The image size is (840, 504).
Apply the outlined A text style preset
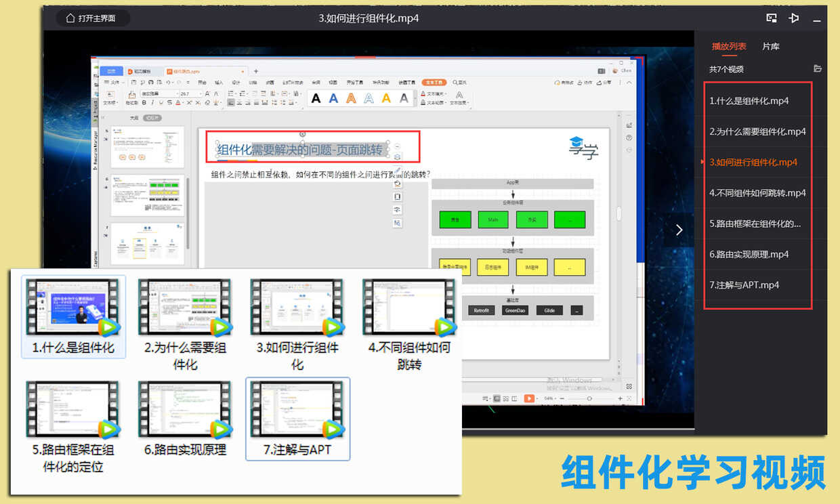[x=369, y=98]
